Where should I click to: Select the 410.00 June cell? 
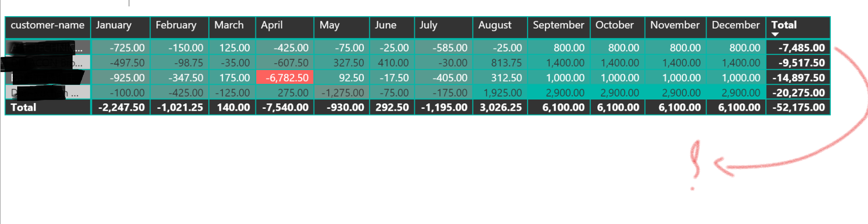(x=392, y=63)
